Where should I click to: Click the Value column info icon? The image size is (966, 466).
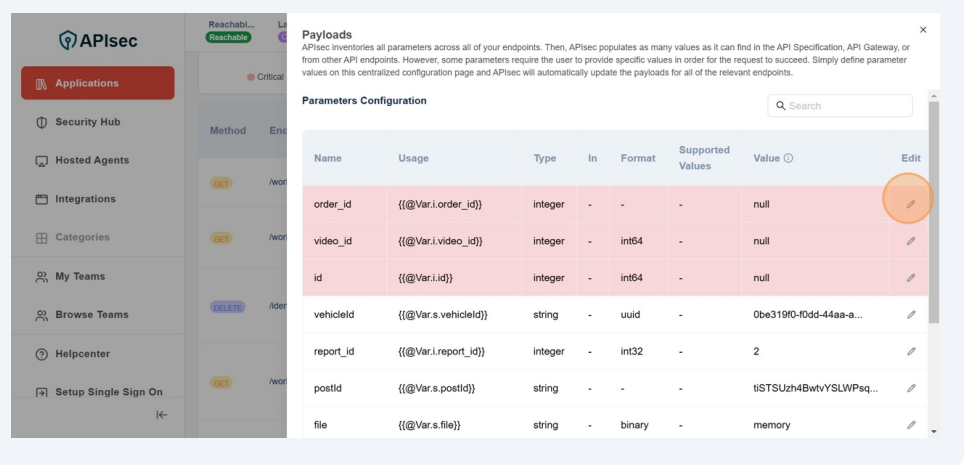pos(788,158)
